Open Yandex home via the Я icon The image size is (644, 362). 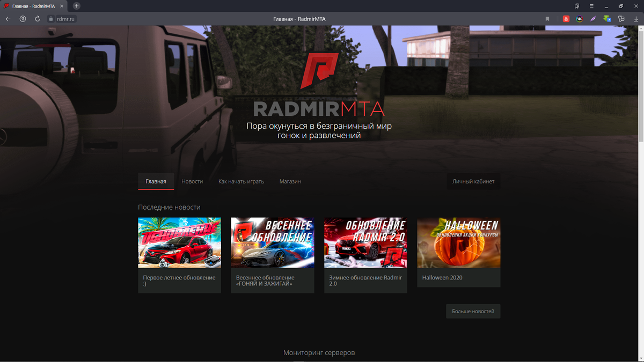pos(23,19)
